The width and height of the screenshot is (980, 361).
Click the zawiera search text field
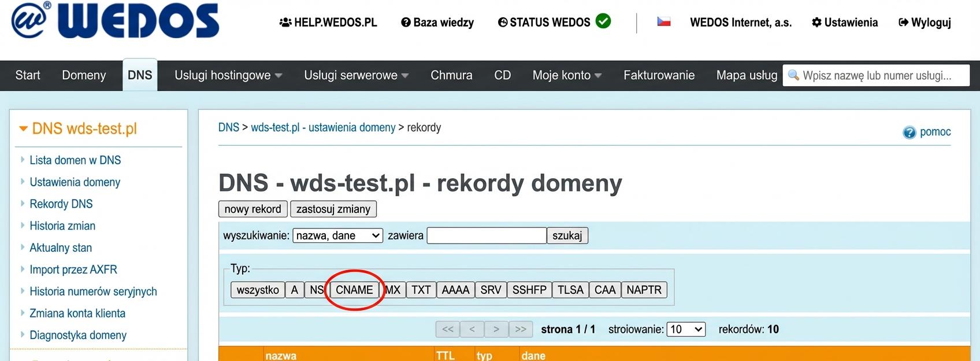point(487,235)
